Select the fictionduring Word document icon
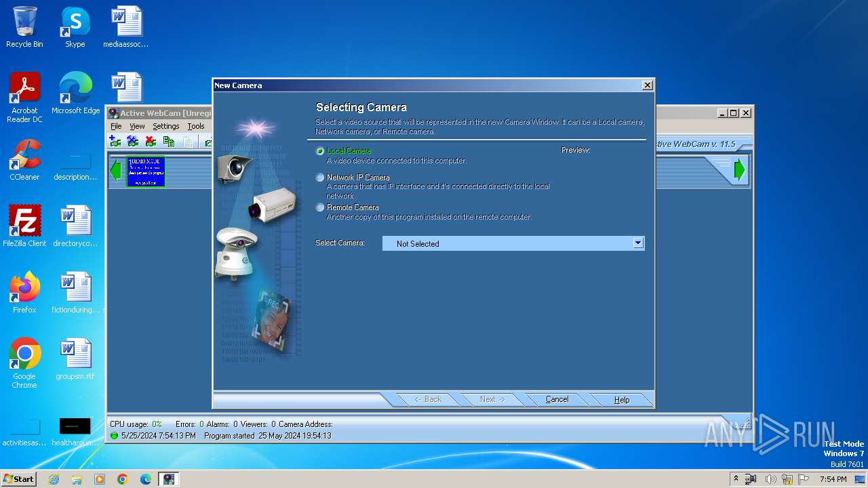 point(75,293)
